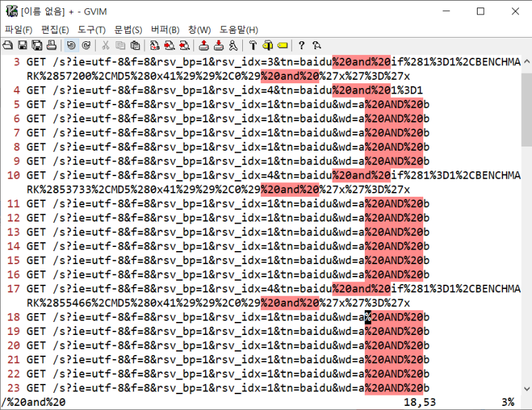This screenshot has height=410, width=532.
Task: Click line number 17 in the editor
Action: pos(14,289)
